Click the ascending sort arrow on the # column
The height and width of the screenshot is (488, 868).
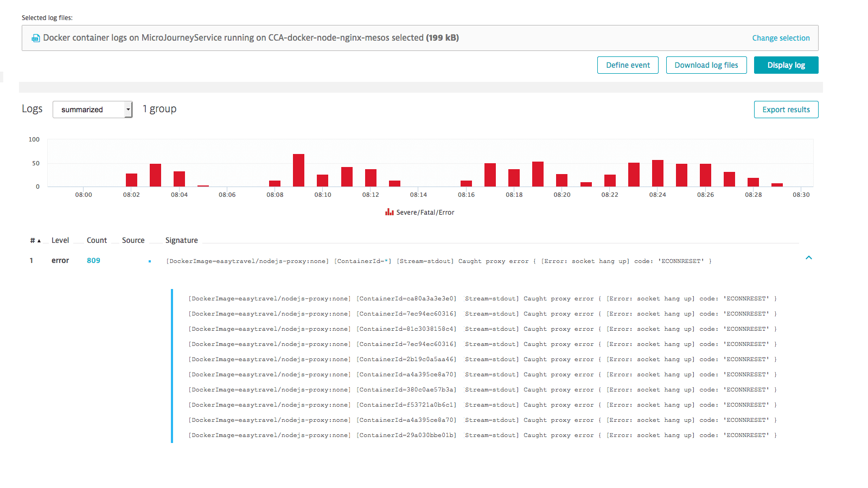39,240
